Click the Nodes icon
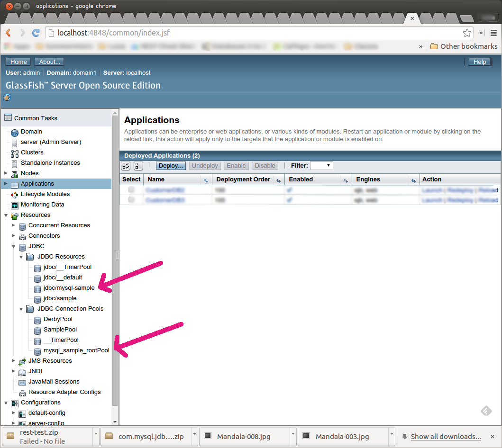Screen dimensions: 502x448 click(x=14, y=174)
